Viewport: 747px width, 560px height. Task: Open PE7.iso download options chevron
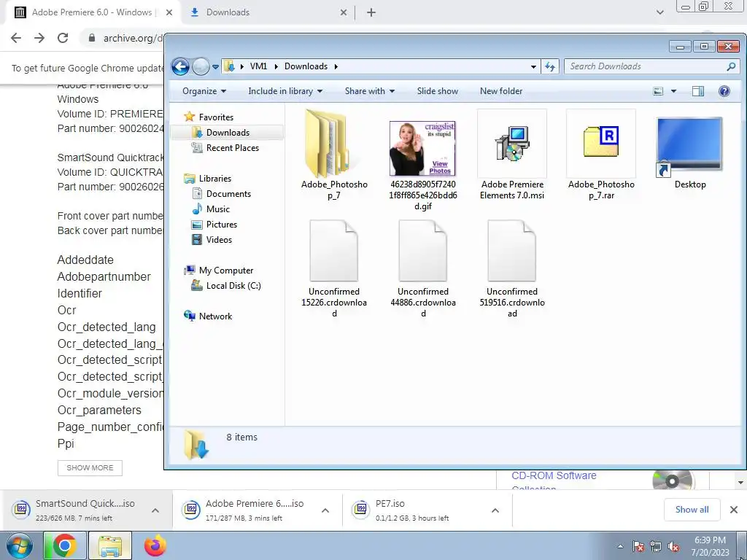pos(495,510)
